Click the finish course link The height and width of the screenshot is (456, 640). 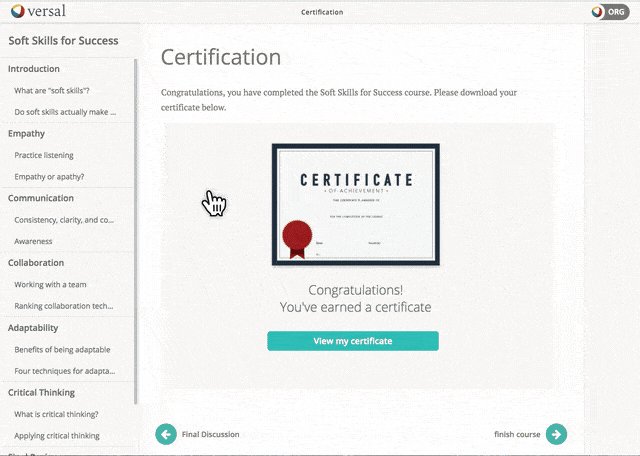[517, 434]
